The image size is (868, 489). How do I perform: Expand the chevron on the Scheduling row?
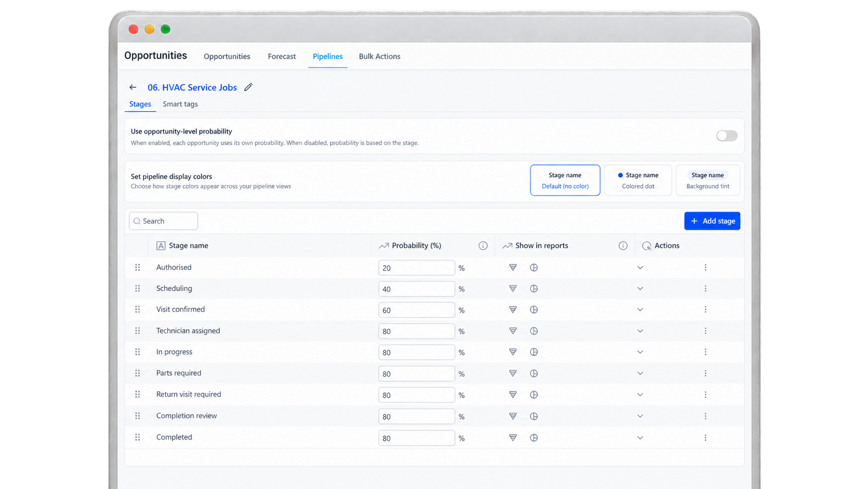[x=640, y=288]
